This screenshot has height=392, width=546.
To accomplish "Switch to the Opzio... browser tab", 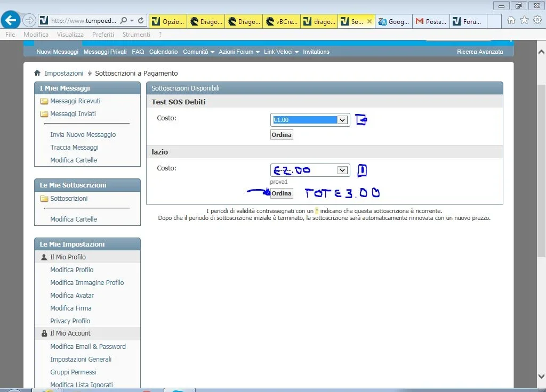I will pyautogui.click(x=168, y=21).
